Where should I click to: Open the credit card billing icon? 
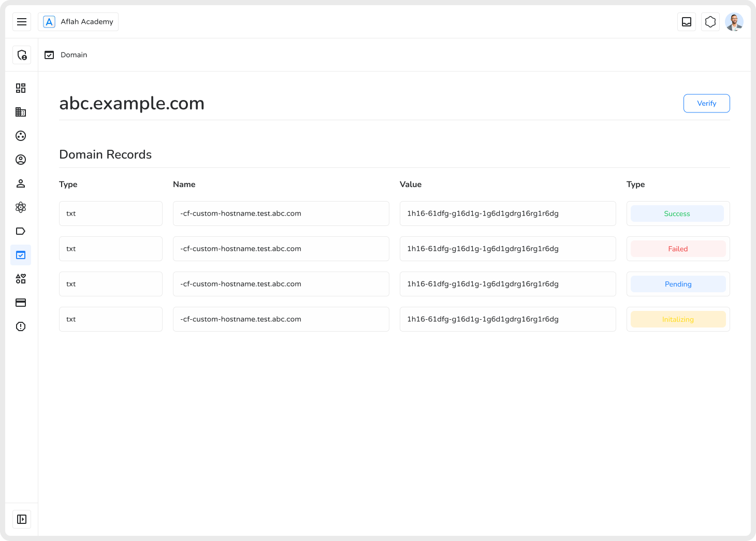tap(21, 303)
